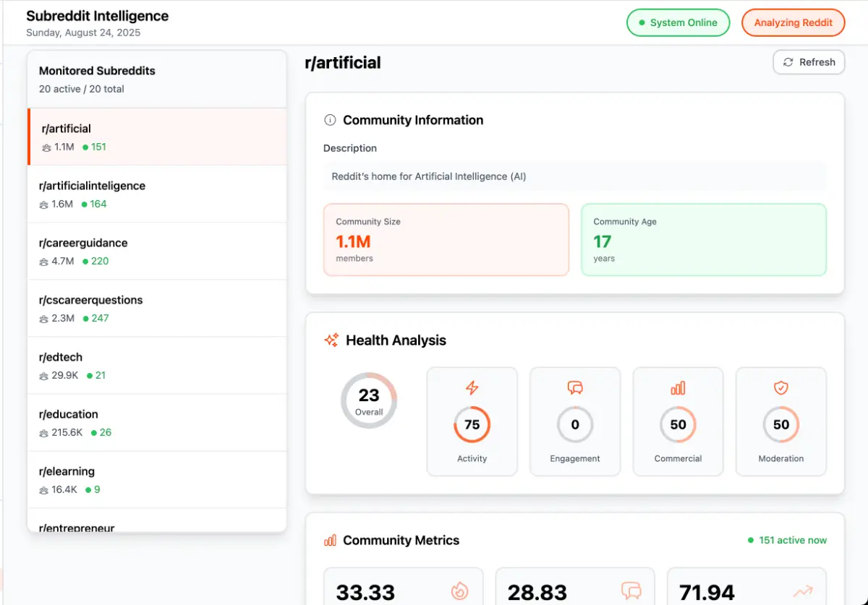Click the shield Moderation icon
Image resolution: width=868 pixels, height=605 pixels.
(x=781, y=388)
